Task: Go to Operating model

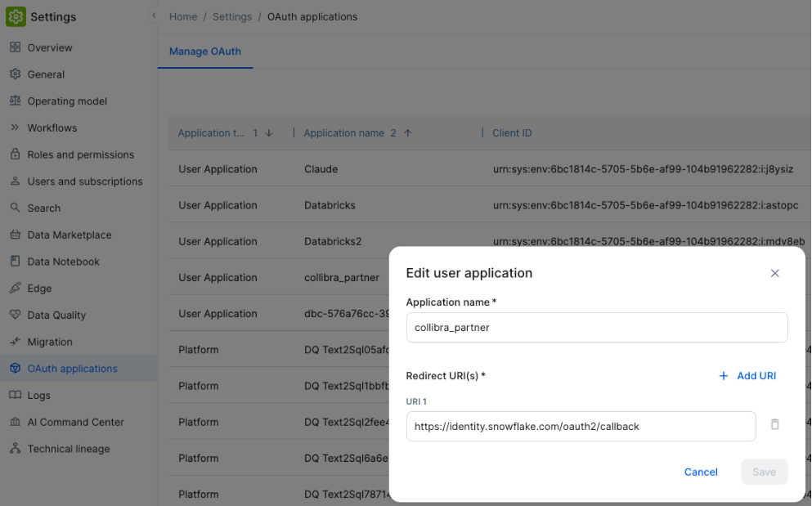Action: coord(67,101)
